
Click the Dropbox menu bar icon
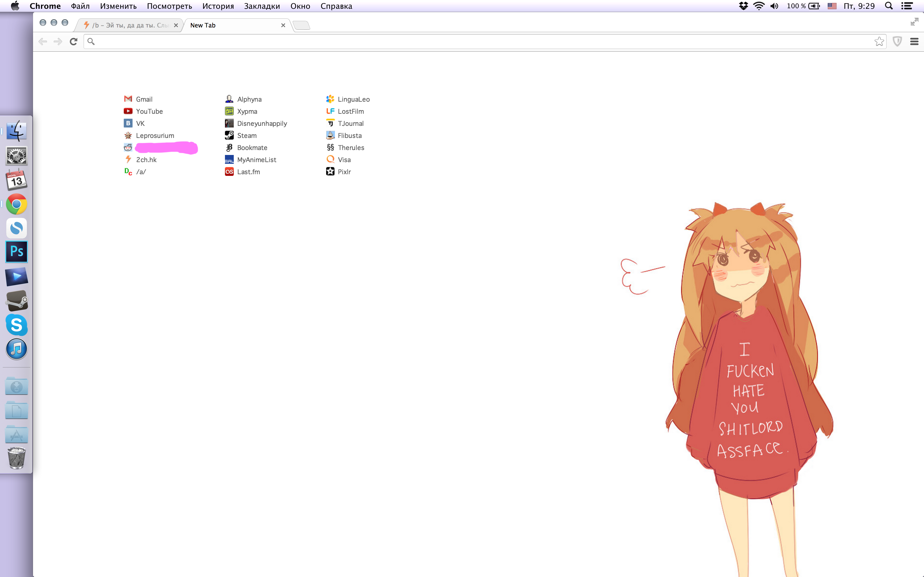743,6
